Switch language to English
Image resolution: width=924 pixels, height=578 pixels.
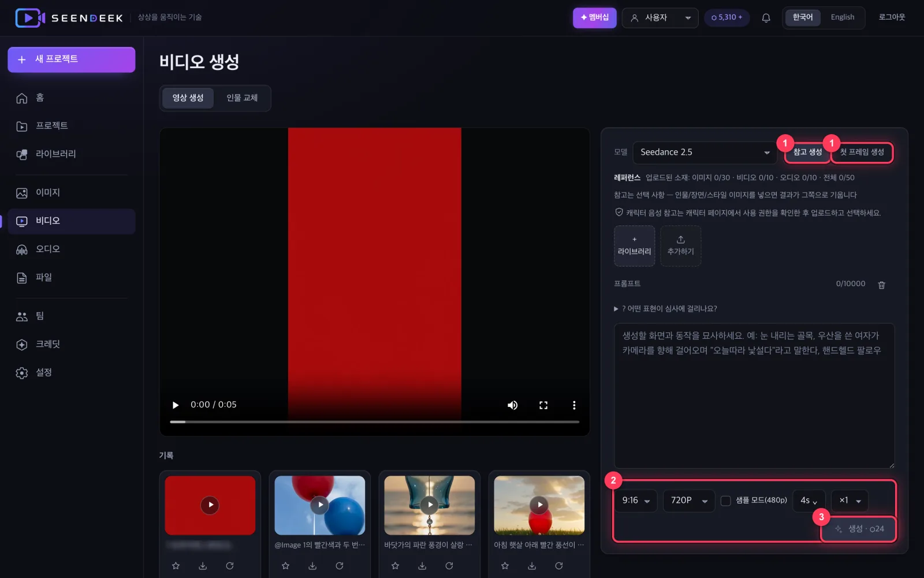click(843, 17)
